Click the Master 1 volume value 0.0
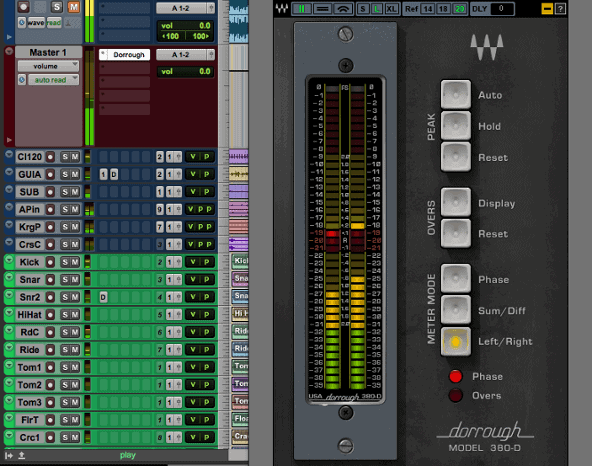 click(205, 71)
